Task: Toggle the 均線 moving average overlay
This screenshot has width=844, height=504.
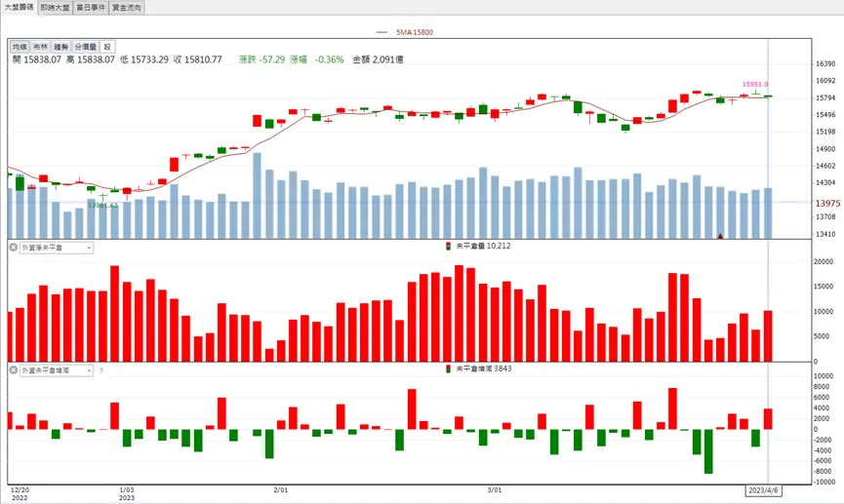Action: pyautogui.click(x=20, y=47)
